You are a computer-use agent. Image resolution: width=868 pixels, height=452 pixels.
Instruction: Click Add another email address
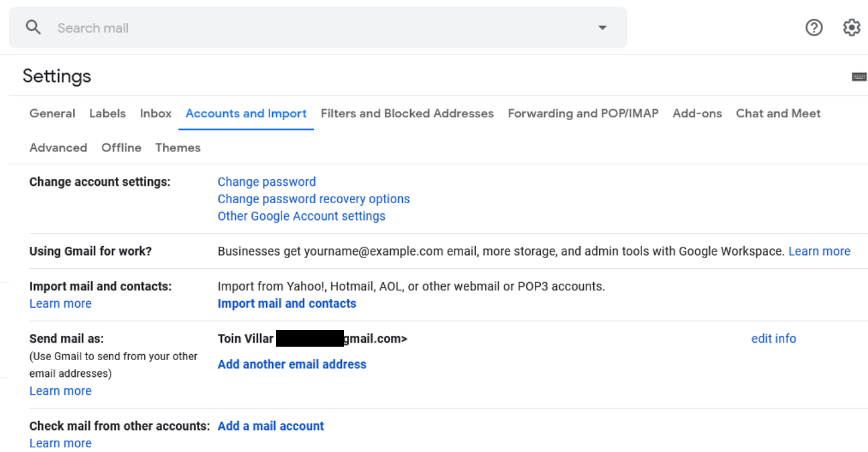(292, 364)
